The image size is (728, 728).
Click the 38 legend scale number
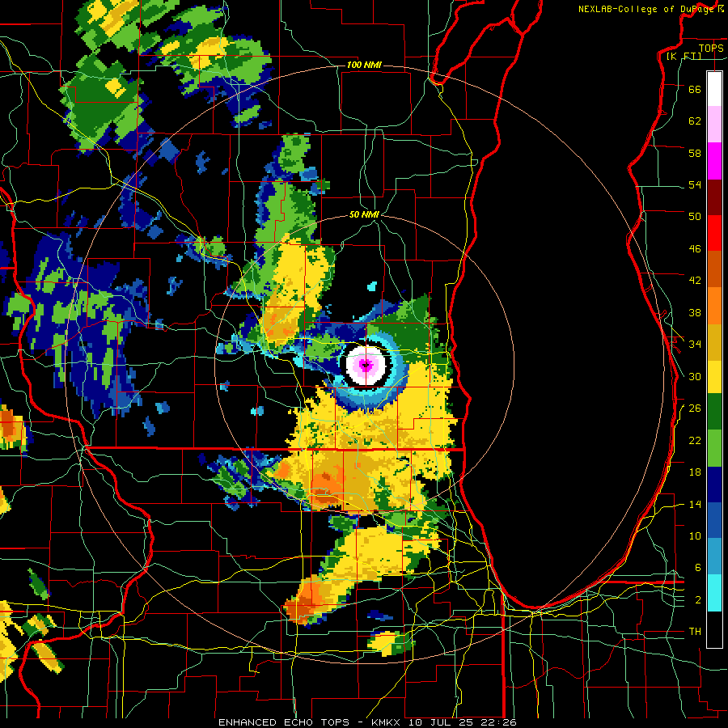[x=695, y=312]
